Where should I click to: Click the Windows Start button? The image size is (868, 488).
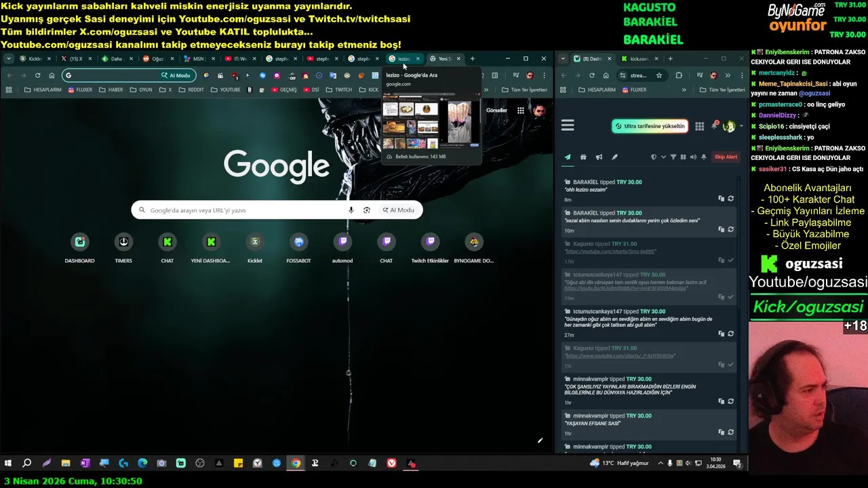point(8,464)
